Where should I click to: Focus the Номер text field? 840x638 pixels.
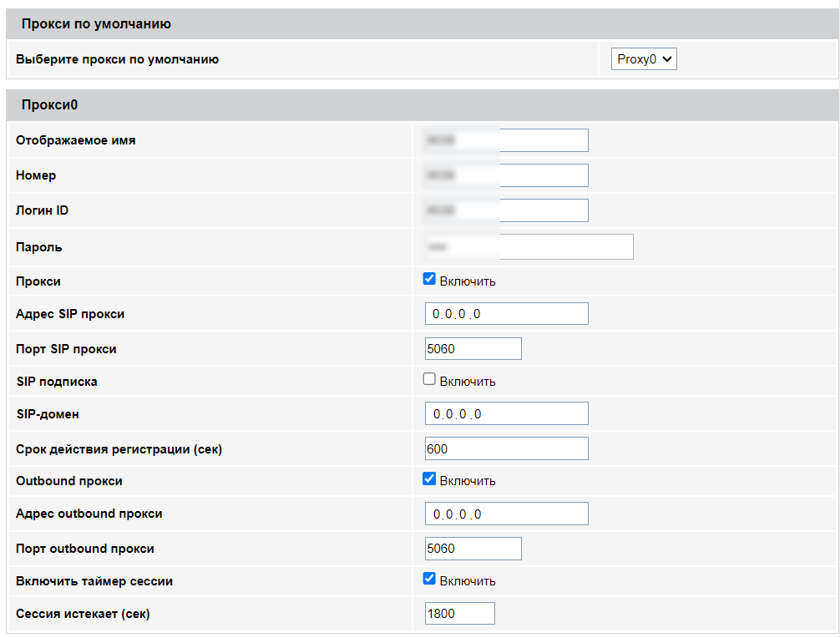(x=506, y=175)
